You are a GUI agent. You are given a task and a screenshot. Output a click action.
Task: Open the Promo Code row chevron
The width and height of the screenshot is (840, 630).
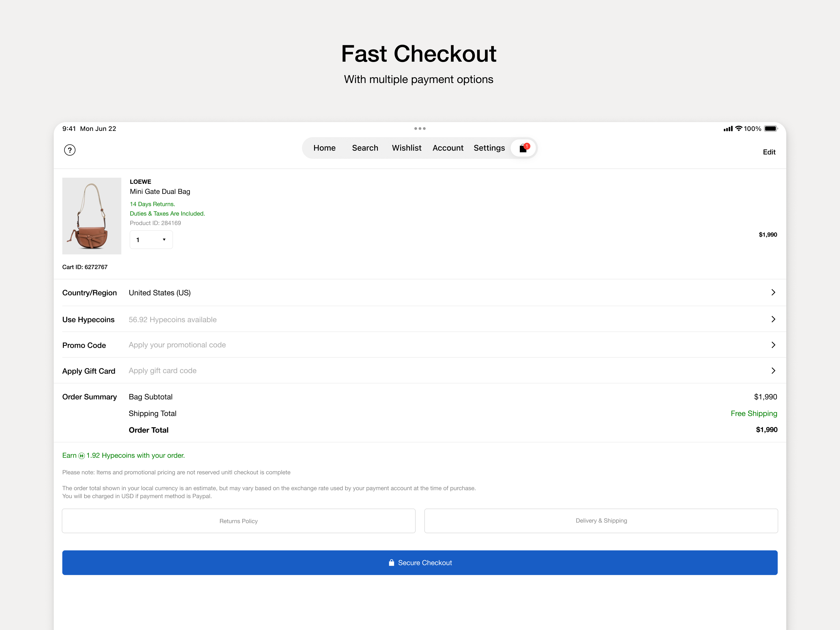[x=773, y=345]
